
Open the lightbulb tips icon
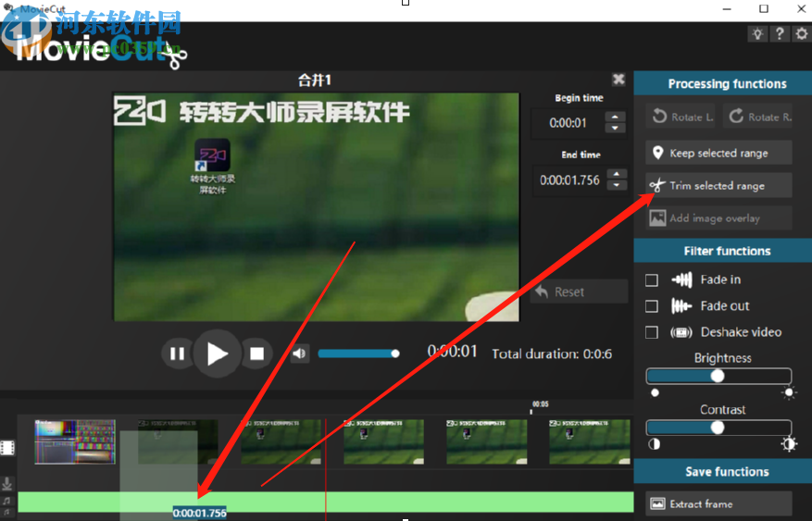click(757, 34)
